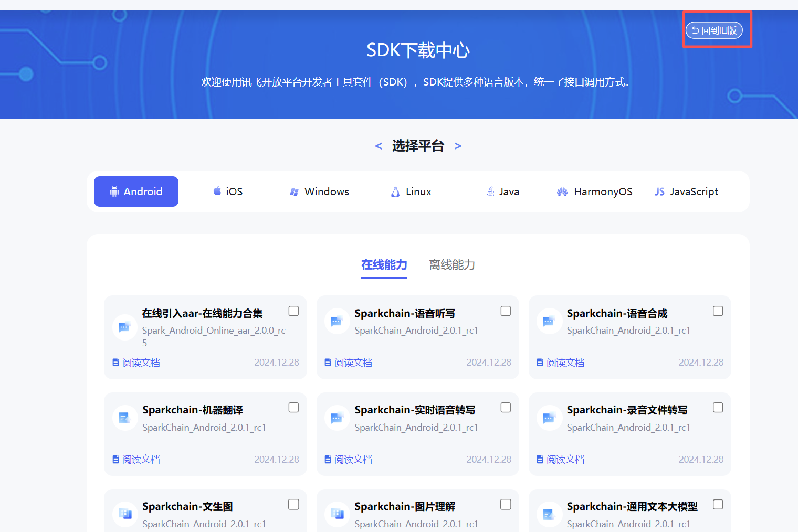Switch to the 在线能力 tab
The height and width of the screenshot is (532, 798).
[384, 265]
